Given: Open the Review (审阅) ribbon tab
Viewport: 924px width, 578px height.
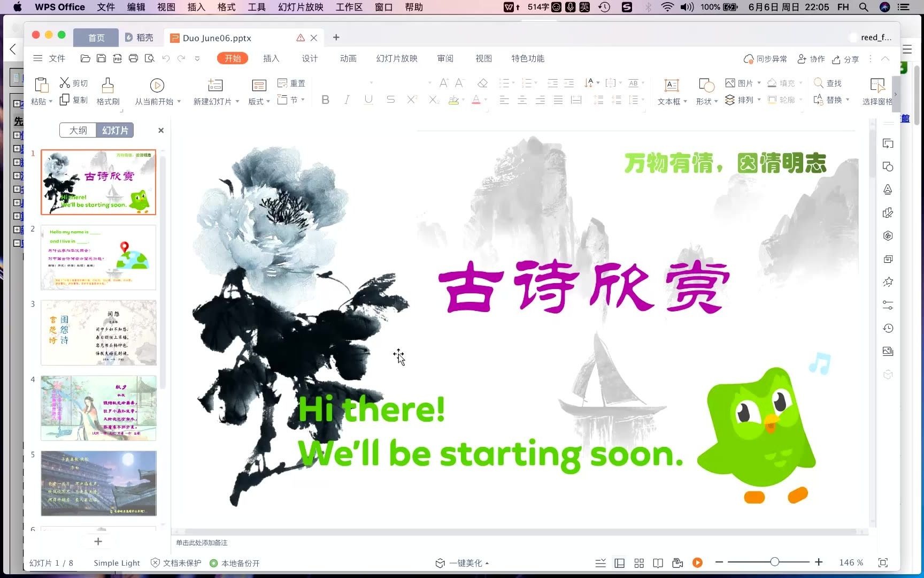Looking at the screenshot, I should (445, 58).
